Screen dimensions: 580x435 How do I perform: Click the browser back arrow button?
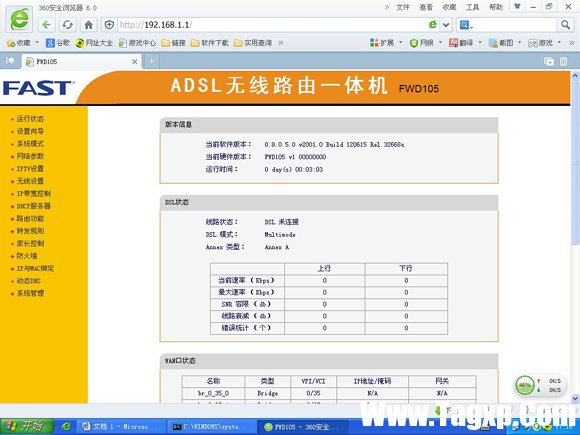pyautogui.click(x=47, y=25)
